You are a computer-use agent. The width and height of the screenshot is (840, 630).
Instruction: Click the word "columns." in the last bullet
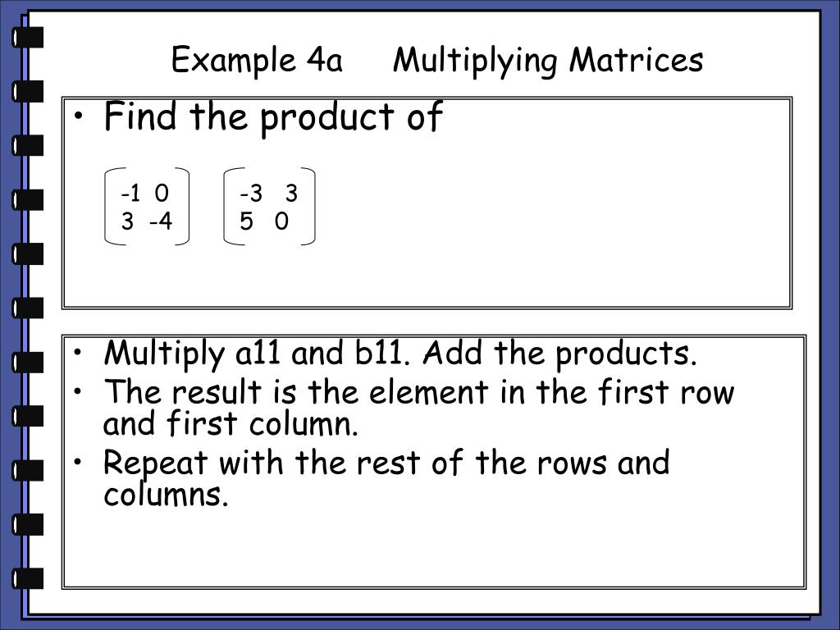point(166,494)
